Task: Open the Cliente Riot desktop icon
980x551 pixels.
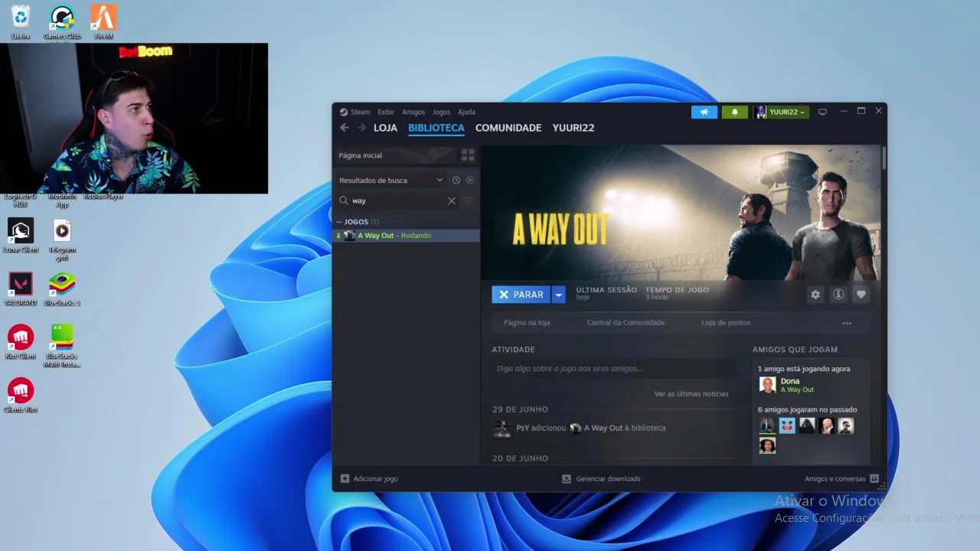Action: (x=21, y=395)
